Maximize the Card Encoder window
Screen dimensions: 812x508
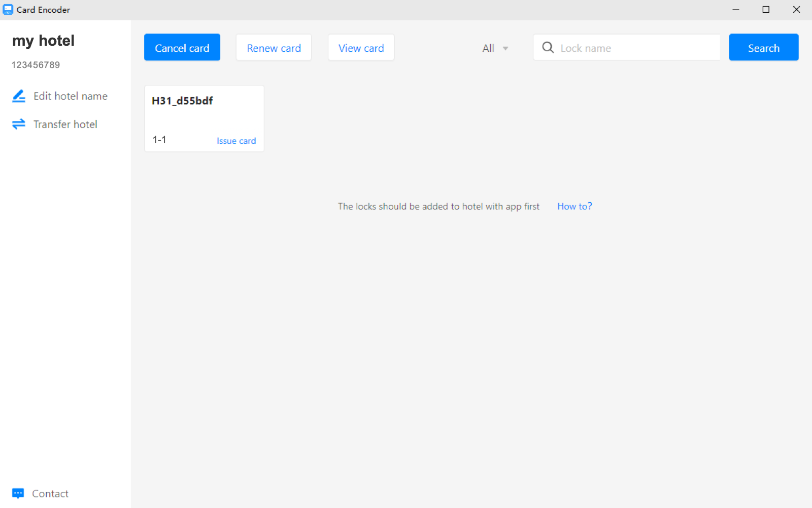(766, 10)
